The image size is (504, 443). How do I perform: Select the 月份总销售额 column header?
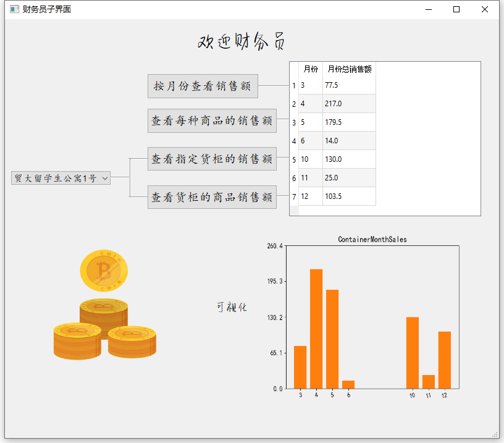(350, 69)
